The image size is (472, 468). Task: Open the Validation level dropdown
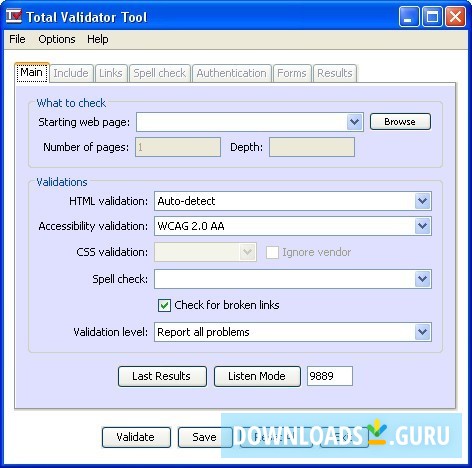[293, 332]
